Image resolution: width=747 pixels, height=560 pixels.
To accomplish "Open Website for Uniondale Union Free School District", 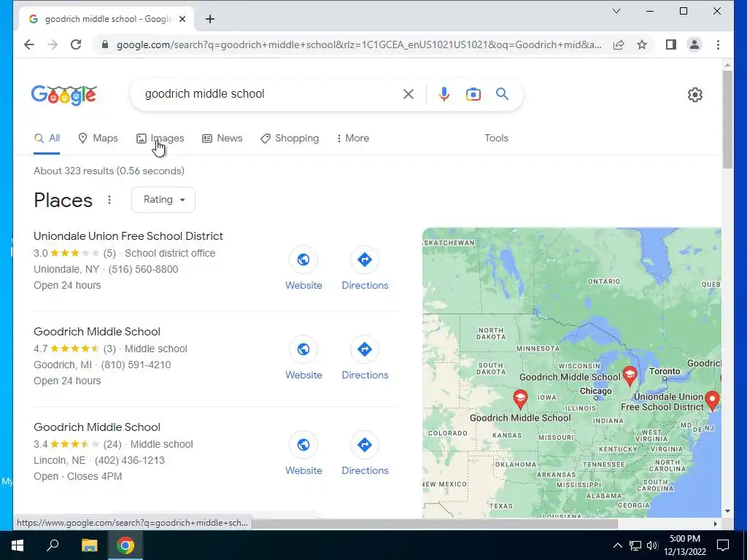I will coord(303,268).
